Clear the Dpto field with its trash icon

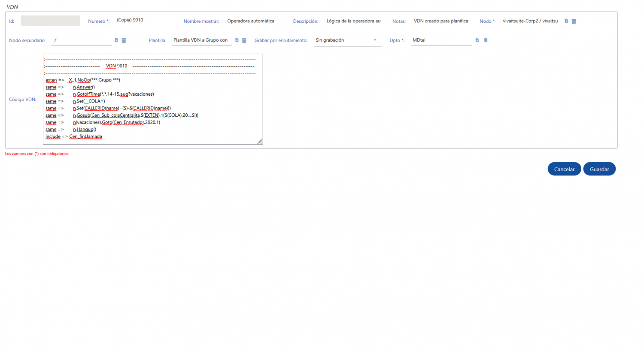pos(486,40)
